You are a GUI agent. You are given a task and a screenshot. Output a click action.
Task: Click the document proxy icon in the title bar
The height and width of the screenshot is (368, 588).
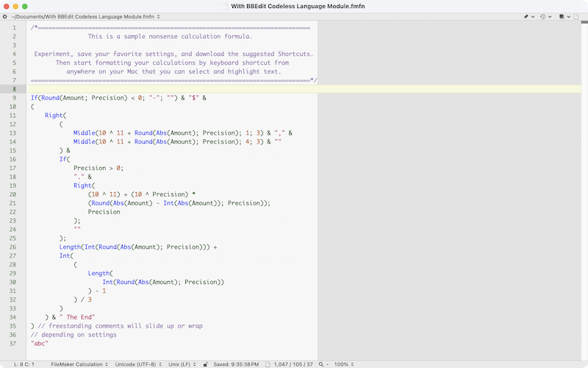click(226, 6)
